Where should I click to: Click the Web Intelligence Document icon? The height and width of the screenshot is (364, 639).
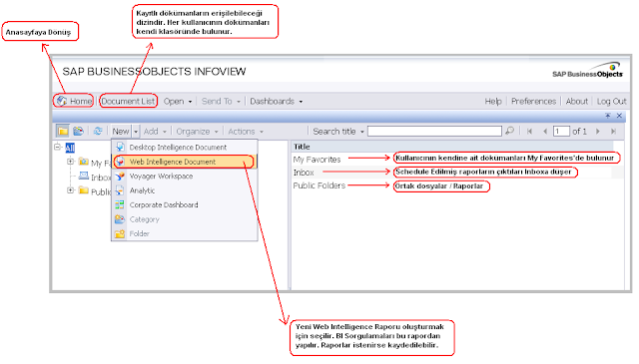point(120,162)
